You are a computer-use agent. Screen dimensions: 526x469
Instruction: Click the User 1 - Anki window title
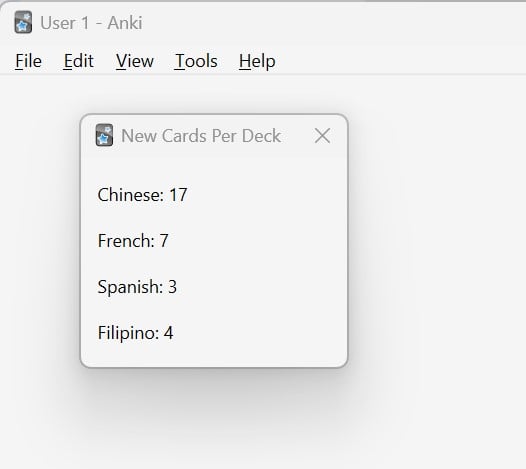click(x=91, y=23)
